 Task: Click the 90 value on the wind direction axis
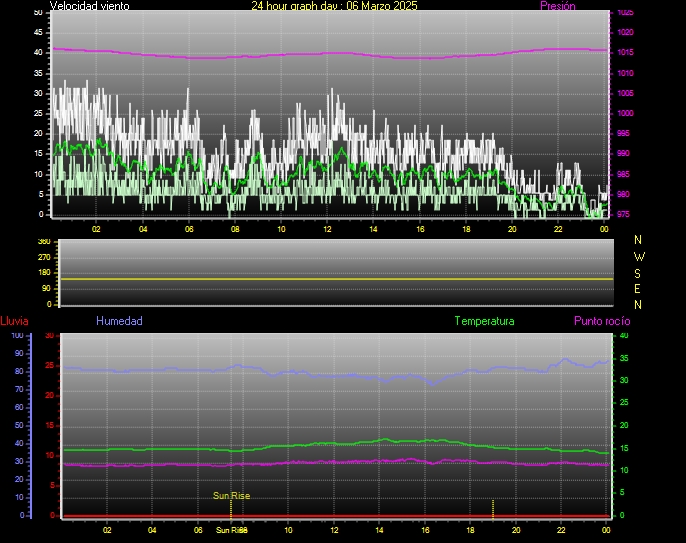46,288
